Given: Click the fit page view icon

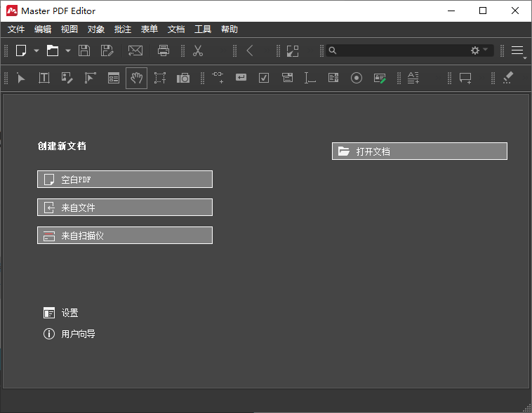Looking at the screenshot, I should click(x=293, y=51).
